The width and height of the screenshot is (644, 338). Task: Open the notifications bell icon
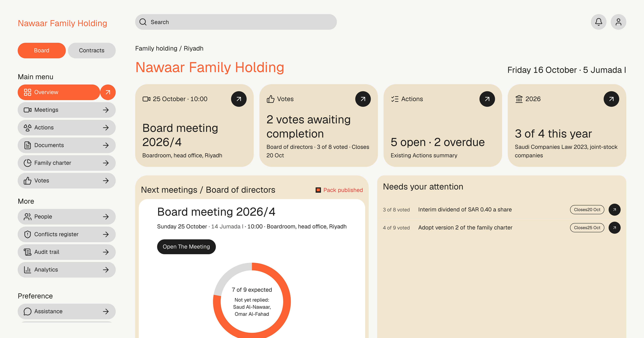point(599,22)
